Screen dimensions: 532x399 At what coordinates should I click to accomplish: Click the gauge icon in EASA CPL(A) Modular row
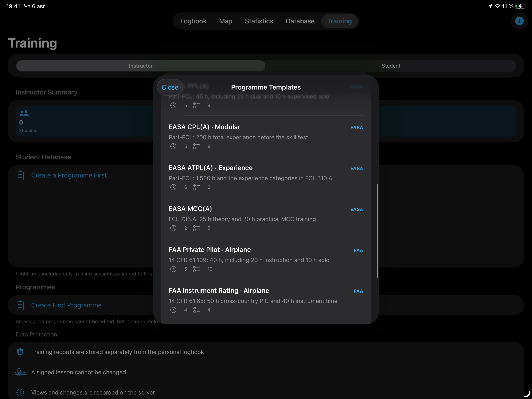(173, 146)
